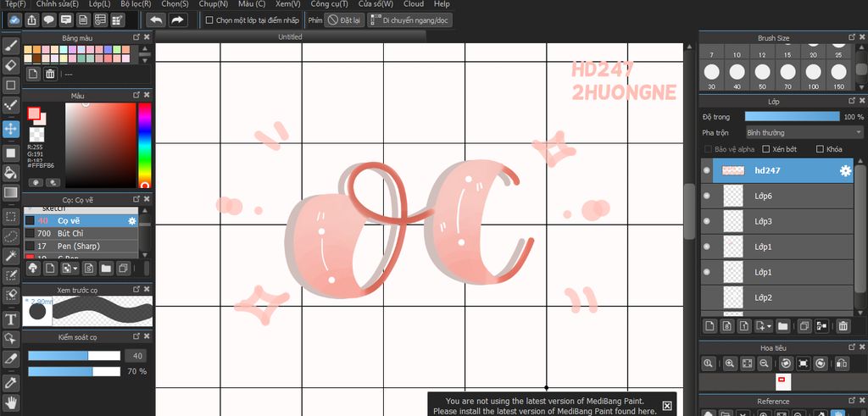
Task: Adjust the brush size 40 slider
Action: coord(75,356)
